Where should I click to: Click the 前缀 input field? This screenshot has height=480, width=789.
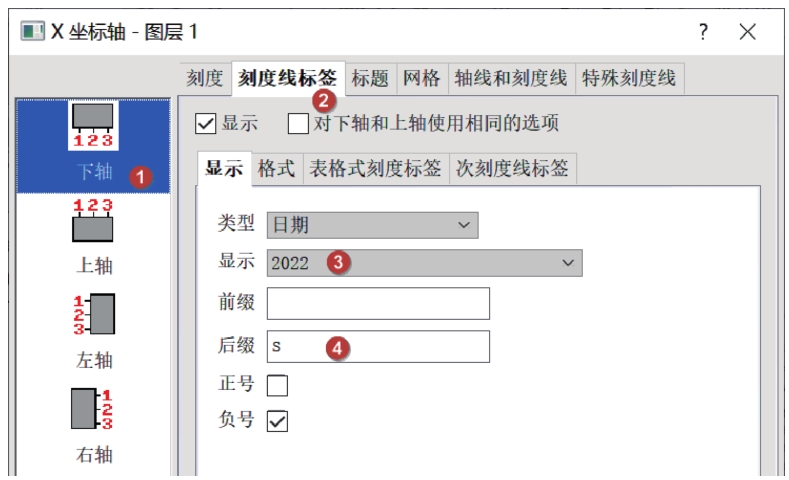[x=378, y=303]
